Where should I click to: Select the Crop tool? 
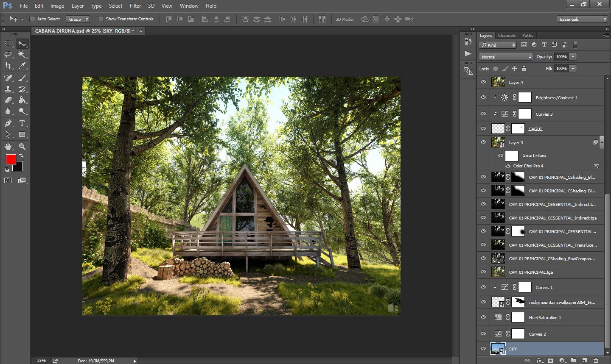tap(8, 66)
